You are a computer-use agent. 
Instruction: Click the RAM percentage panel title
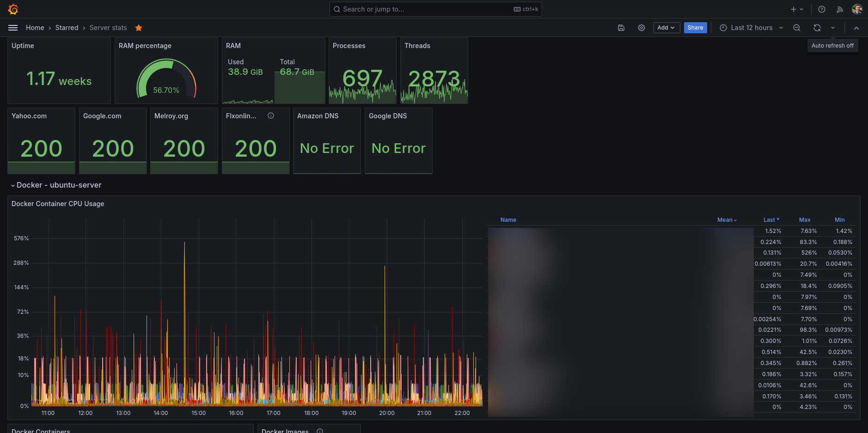pyautogui.click(x=145, y=46)
